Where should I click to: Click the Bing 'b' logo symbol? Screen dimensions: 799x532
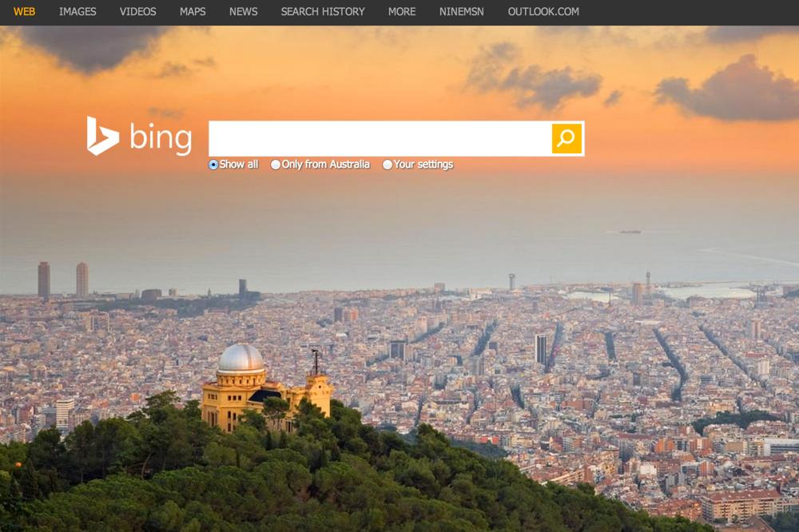tap(102, 137)
